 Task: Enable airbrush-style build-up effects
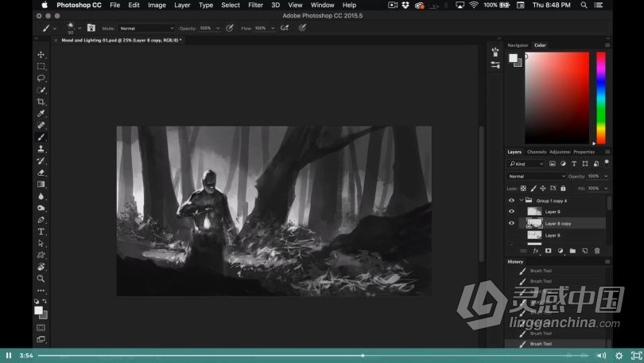pyautogui.click(x=284, y=28)
